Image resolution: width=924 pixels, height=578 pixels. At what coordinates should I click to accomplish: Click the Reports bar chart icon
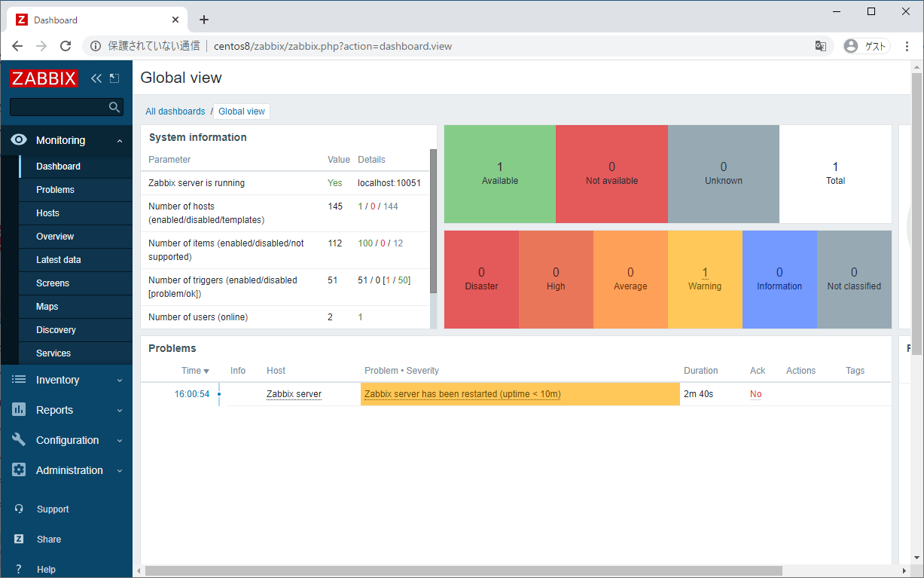coord(19,410)
